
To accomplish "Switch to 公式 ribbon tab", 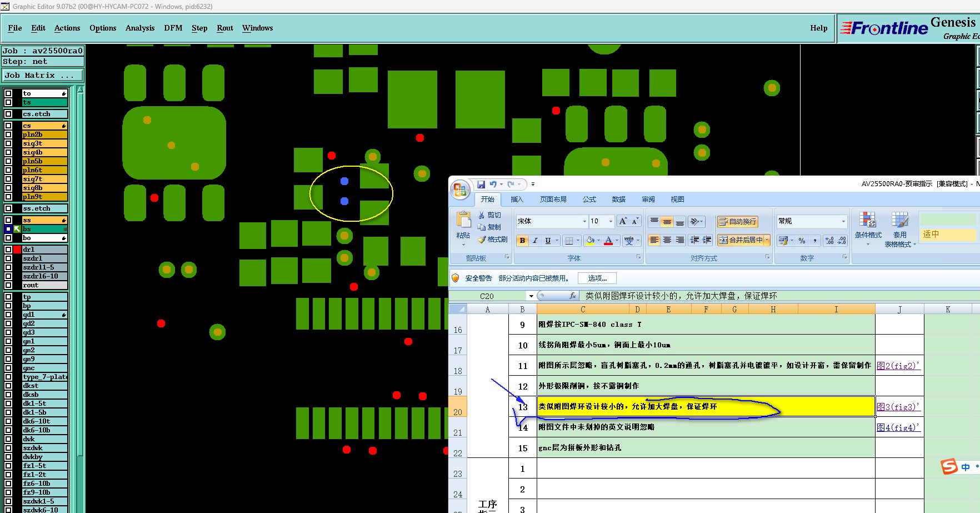I will tap(589, 200).
